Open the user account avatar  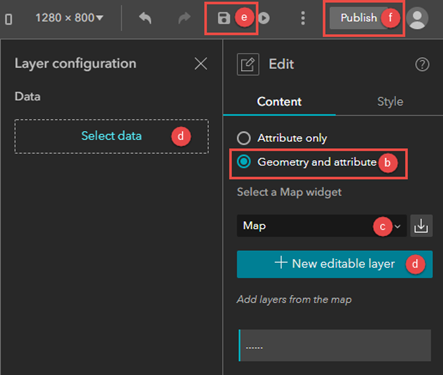[x=417, y=18]
